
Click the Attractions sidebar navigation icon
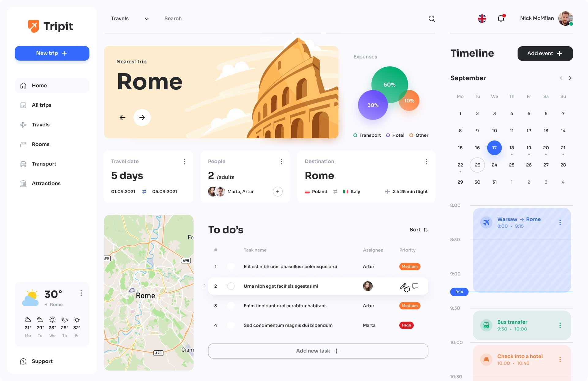click(23, 183)
